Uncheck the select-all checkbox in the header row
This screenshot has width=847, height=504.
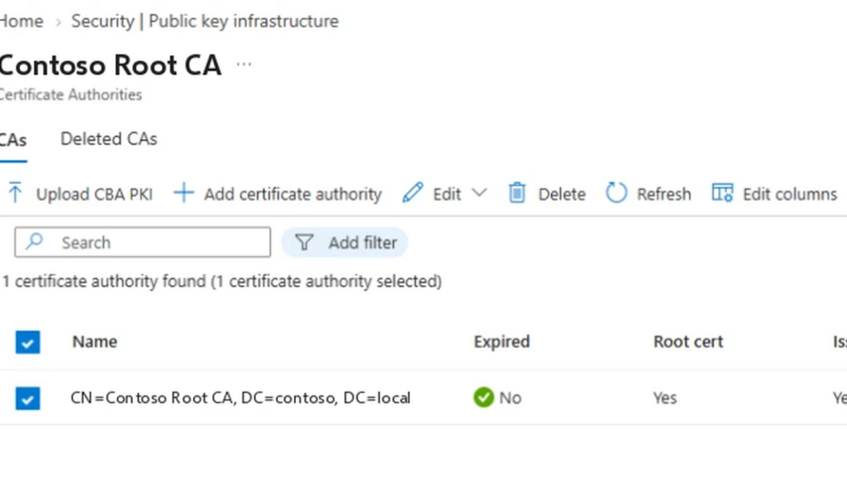click(x=28, y=342)
